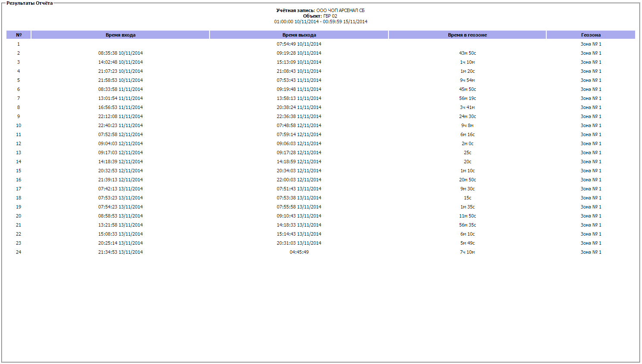Select duration cell 5м 49с
This screenshot has height=364, width=642.
pyautogui.click(x=467, y=243)
